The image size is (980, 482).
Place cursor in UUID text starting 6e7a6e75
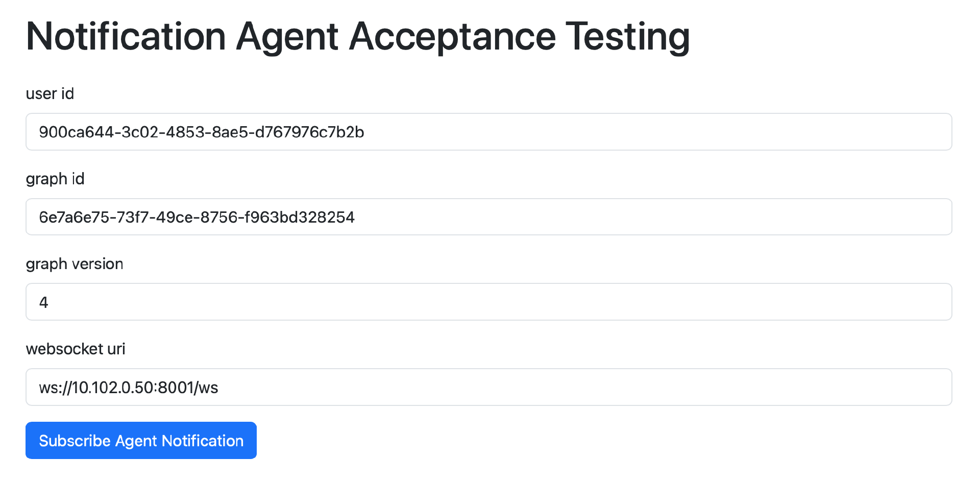tap(197, 218)
